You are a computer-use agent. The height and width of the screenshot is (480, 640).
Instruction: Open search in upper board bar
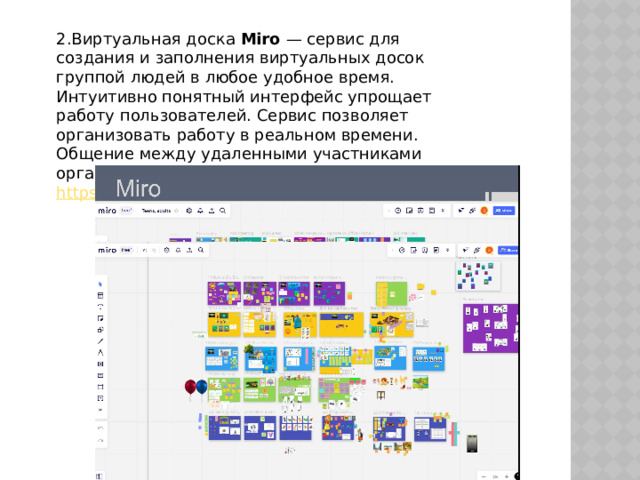(x=222, y=211)
